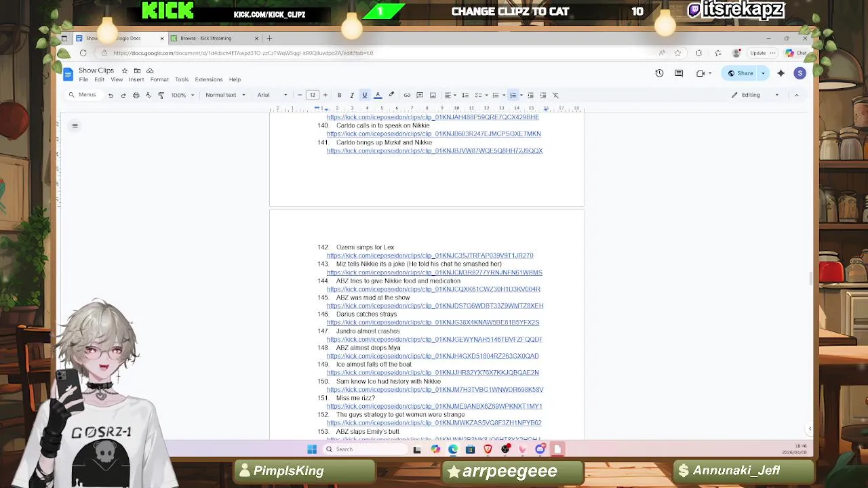Insert an image from the toolbar
The height and width of the screenshot is (488, 868).
(x=433, y=95)
